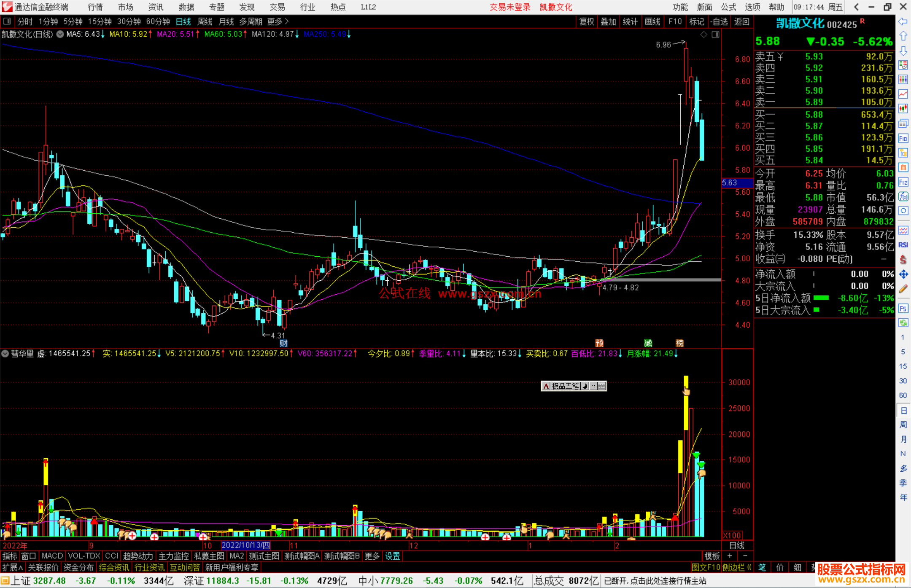
Task: Expand the 扩展 panel at the bottom left
Action: (x=12, y=567)
